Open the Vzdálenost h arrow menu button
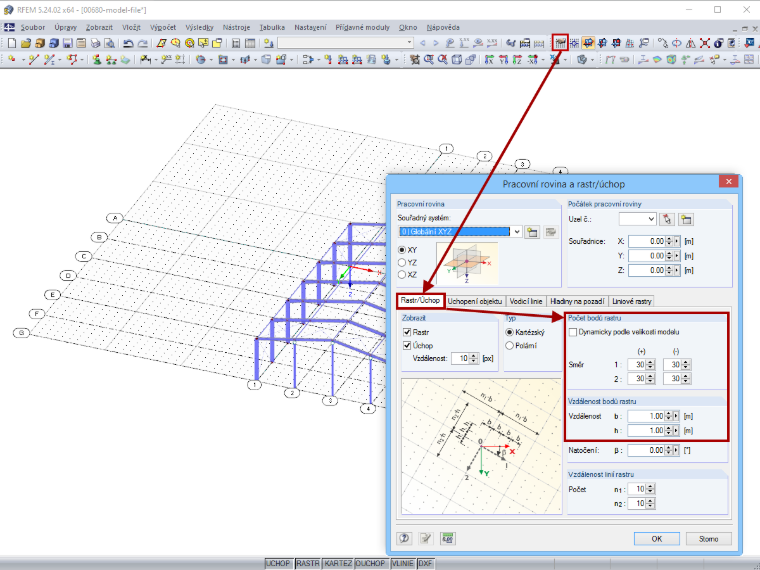 [677, 430]
